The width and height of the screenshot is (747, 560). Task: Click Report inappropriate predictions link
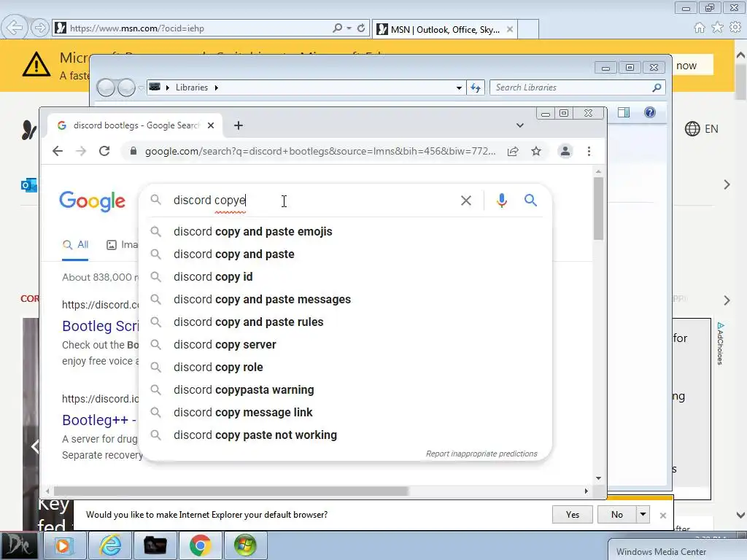click(481, 454)
